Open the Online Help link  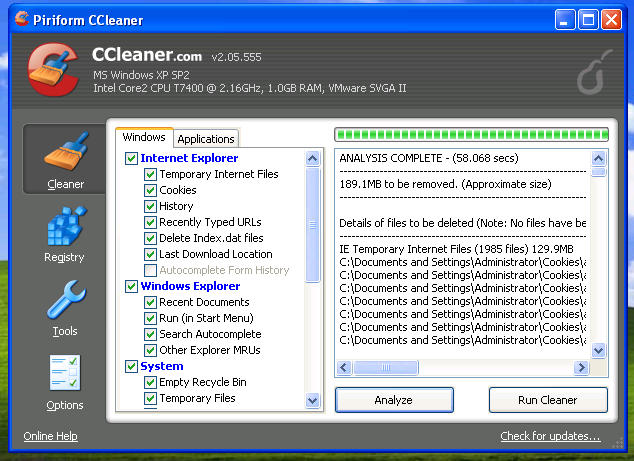point(51,436)
